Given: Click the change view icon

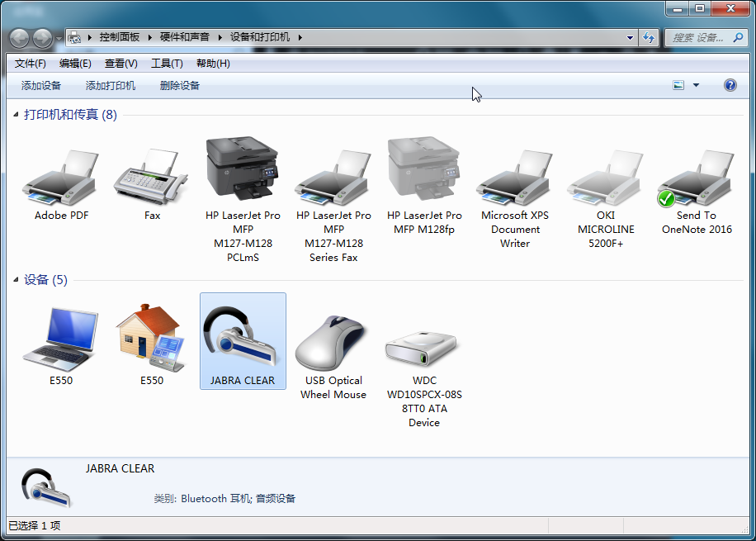Looking at the screenshot, I should coord(678,85).
